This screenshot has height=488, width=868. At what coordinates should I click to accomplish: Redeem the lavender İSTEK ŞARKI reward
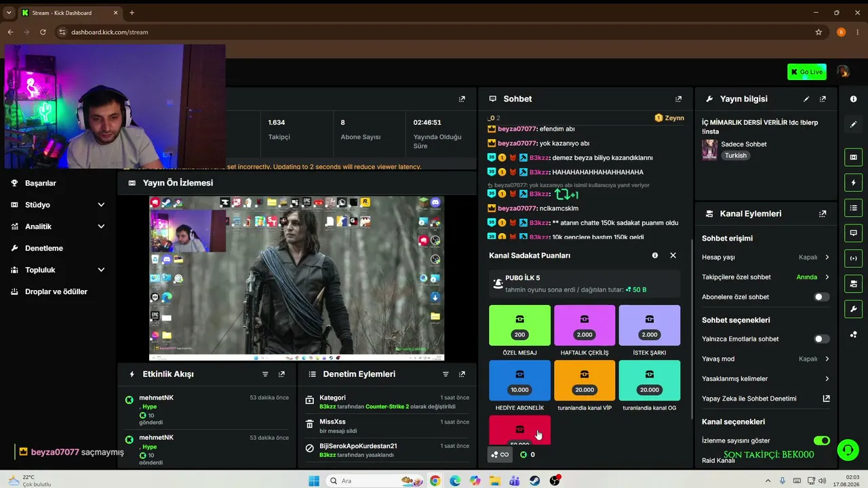click(650, 325)
